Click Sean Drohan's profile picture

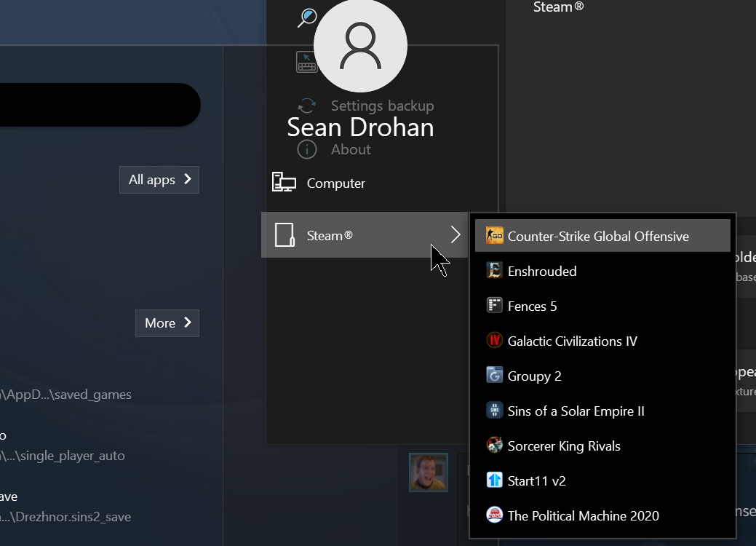[360, 45]
